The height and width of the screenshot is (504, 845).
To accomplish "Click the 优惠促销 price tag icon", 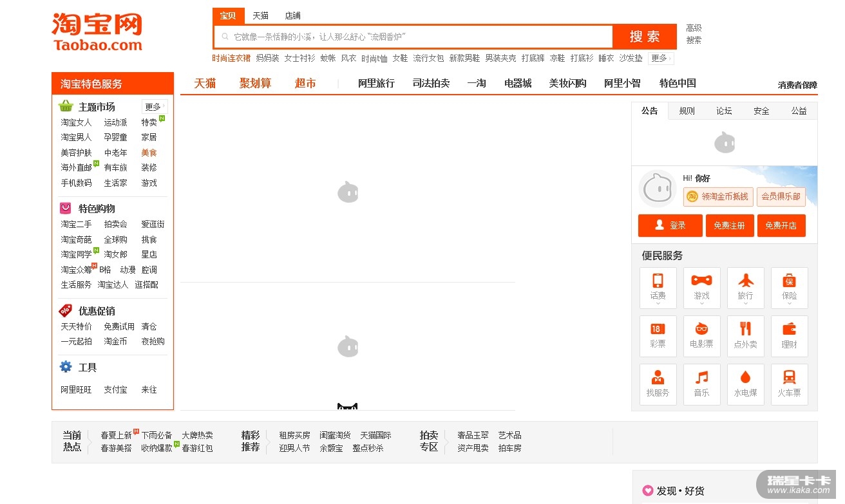I will point(66,310).
